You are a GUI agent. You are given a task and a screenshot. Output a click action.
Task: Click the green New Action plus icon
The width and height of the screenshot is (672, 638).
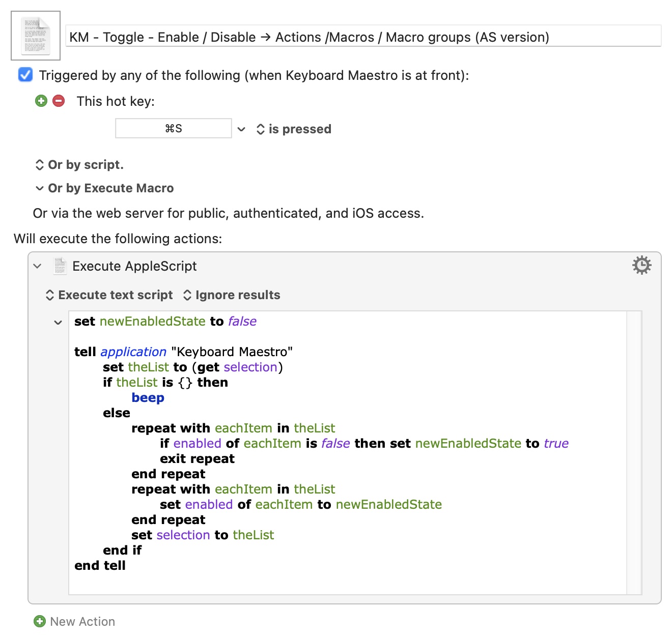tap(39, 621)
